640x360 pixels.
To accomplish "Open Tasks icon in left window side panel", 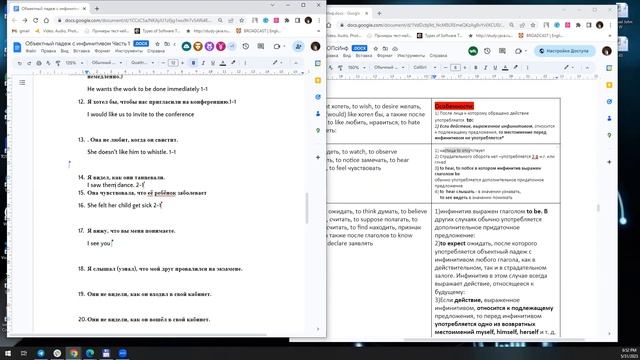I will pyautogui.click(x=318, y=97).
